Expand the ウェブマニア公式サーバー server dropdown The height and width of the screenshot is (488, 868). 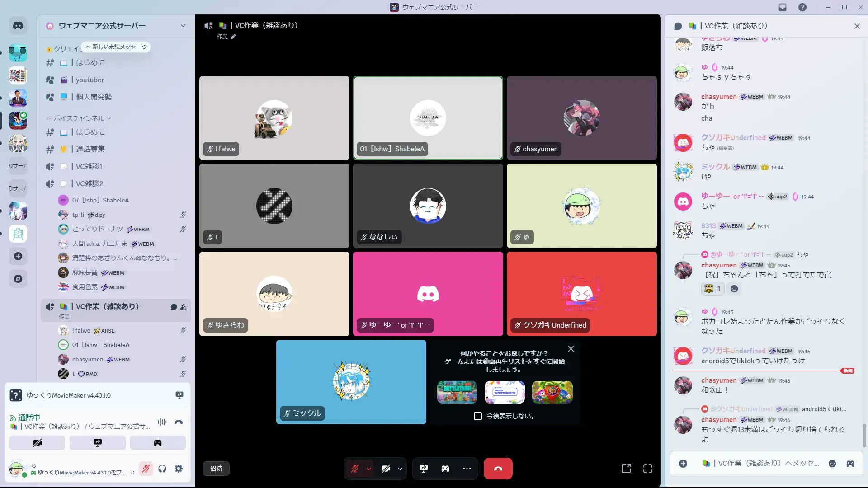183,26
